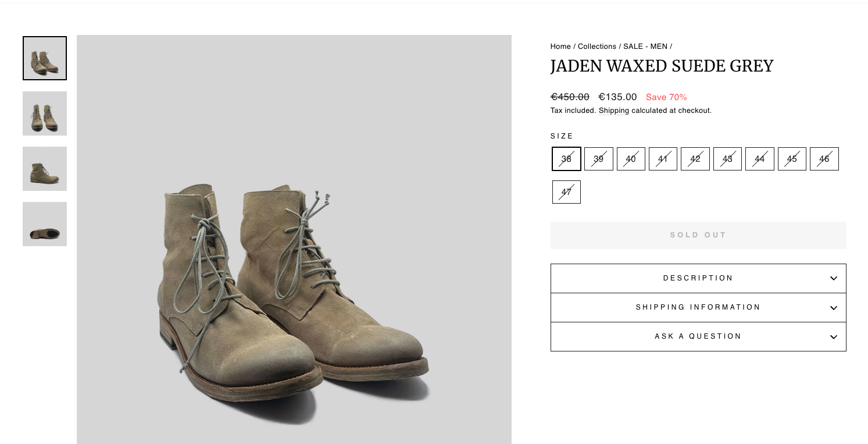Choose size 38
This screenshot has height=444, width=868.
[566, 159]
